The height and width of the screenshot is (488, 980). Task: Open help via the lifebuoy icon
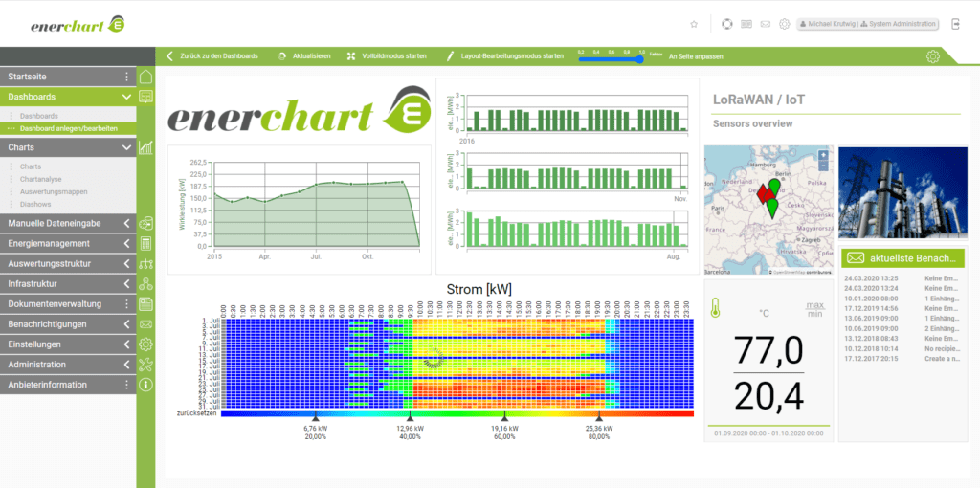coord(725,24)
